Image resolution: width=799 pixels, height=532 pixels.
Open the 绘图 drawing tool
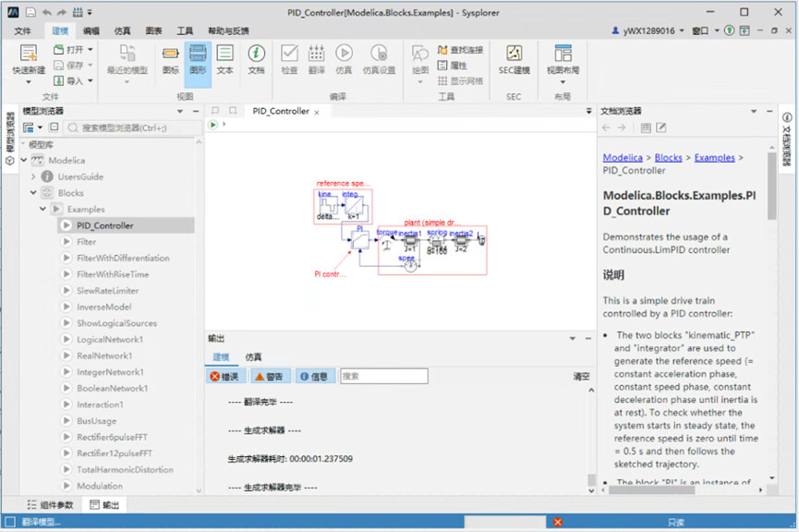point(420,64)
